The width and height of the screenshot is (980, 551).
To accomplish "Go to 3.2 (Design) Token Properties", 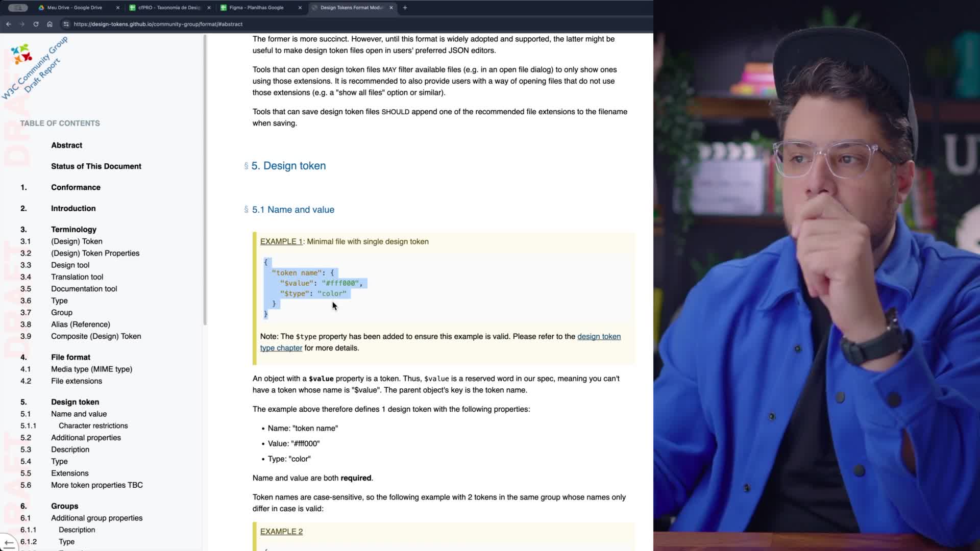I will click(95, 253).
